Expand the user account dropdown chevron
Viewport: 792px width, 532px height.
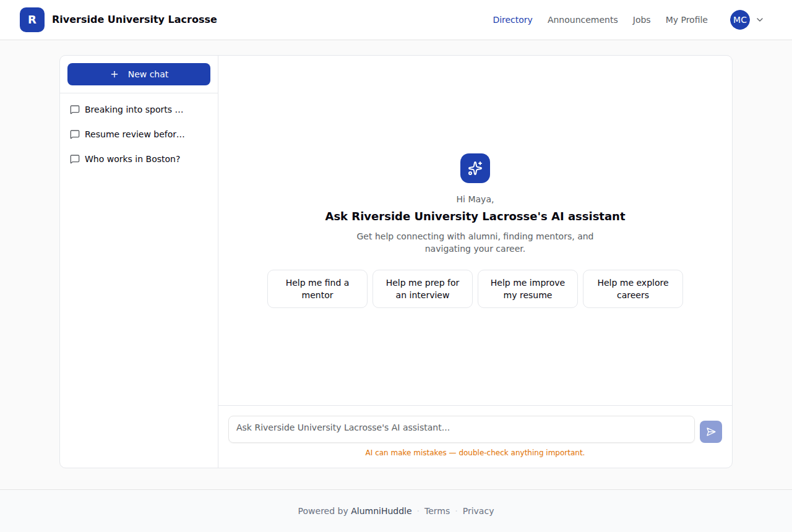pos(760,20)
